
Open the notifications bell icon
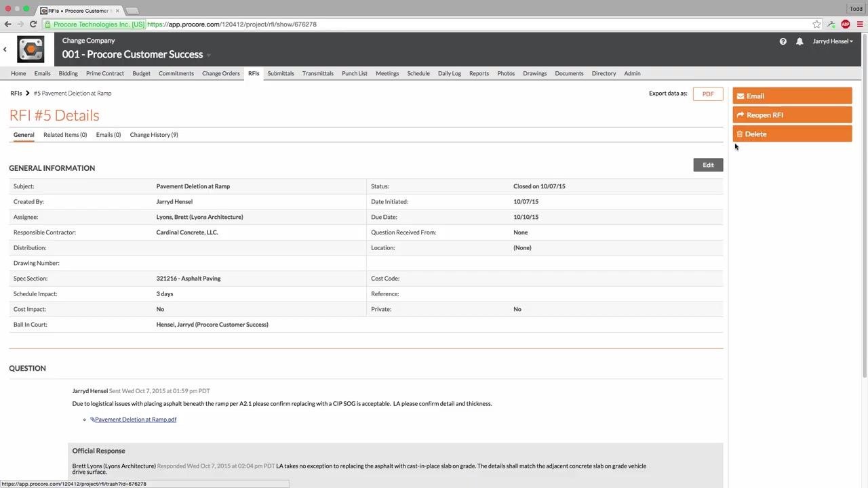pos(800,41)
